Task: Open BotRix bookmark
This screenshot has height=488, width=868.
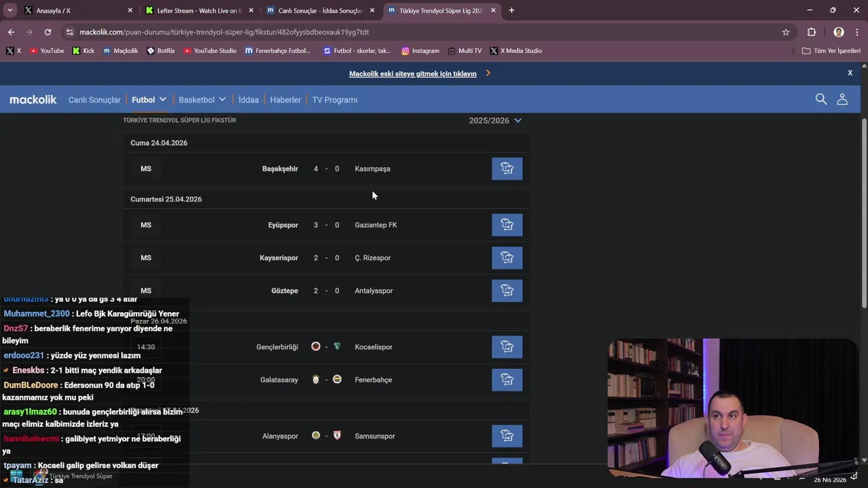Action: pyautogui.click(x=161, y=51)
